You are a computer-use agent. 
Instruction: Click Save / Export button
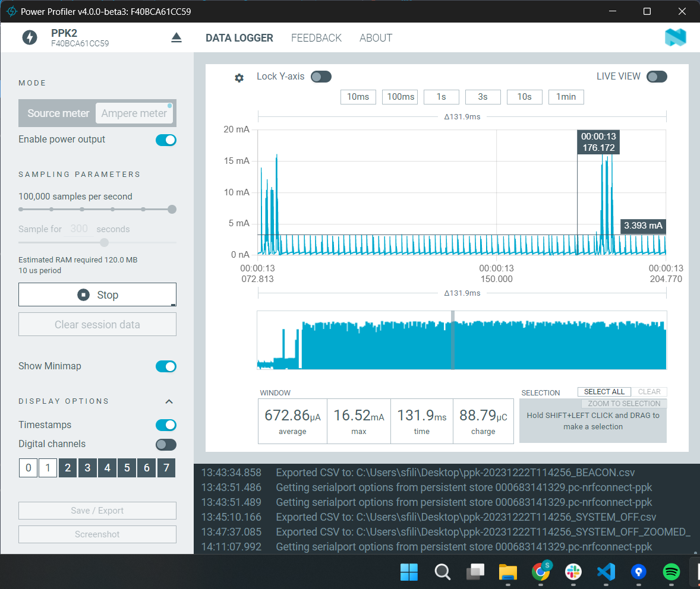coord(97,511)
